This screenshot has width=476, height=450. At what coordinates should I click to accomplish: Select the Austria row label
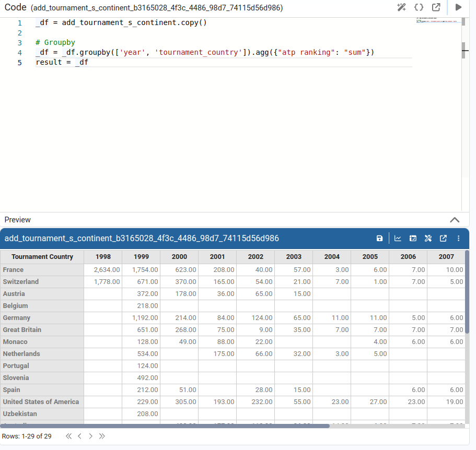pyautogui.click(x=42, y=294)
